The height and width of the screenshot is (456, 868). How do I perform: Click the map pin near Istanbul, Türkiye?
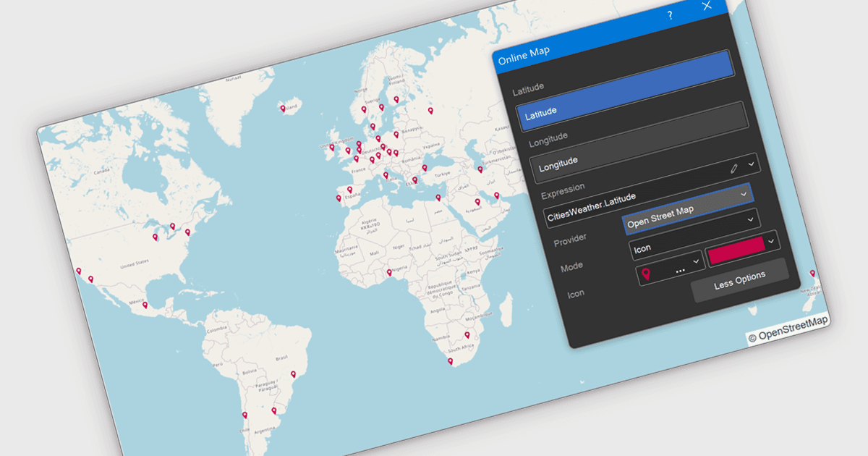tap(425, 167)
